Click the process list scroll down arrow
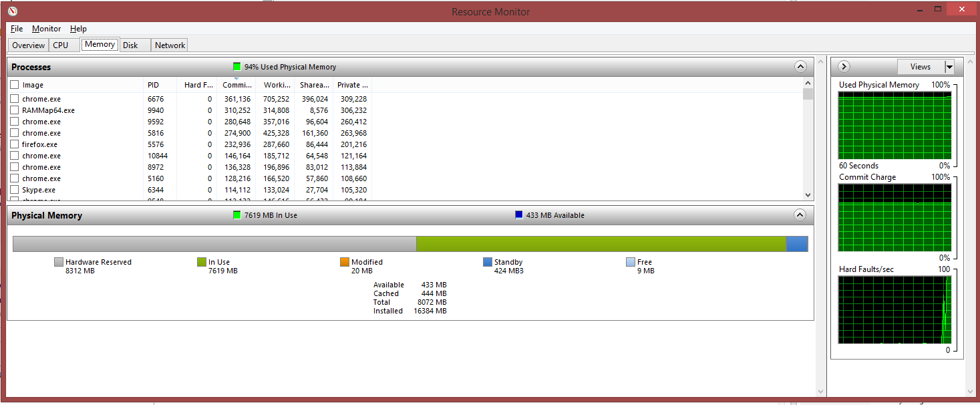Viewport: 980px width, 405px height. (x=808, y=195)
